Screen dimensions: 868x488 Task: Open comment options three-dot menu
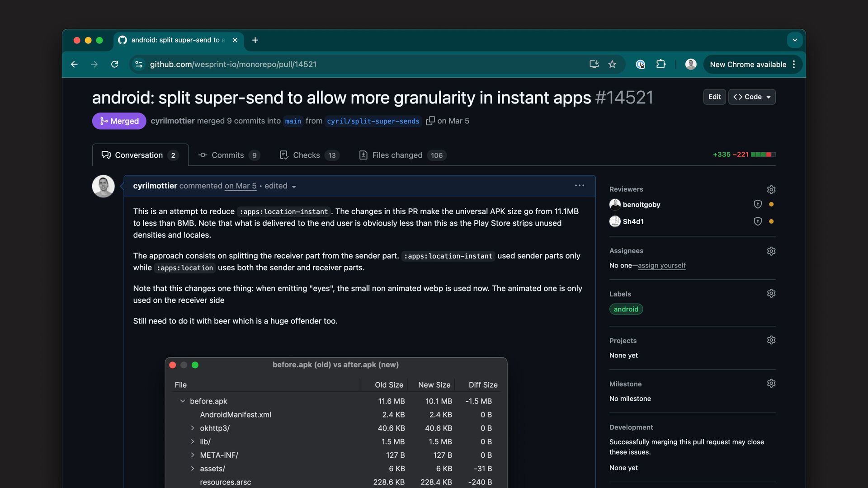click(580, 186)
